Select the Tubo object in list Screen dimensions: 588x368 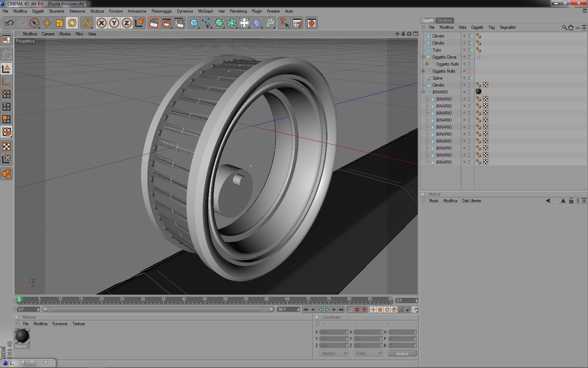point(437,50)
